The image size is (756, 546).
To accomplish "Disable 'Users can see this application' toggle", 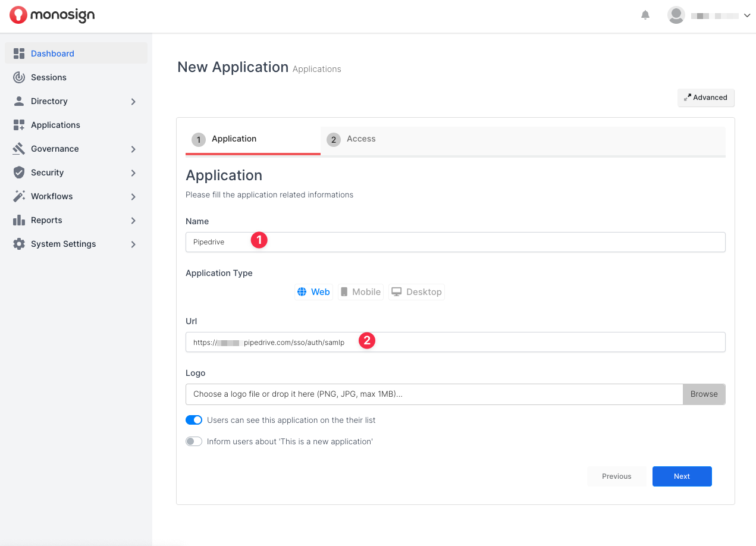I will click(x=194, y=420).
